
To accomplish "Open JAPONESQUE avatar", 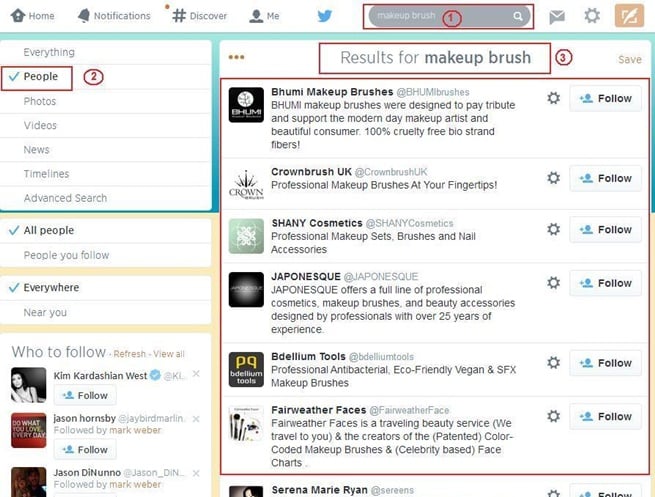I will [246, 289].
